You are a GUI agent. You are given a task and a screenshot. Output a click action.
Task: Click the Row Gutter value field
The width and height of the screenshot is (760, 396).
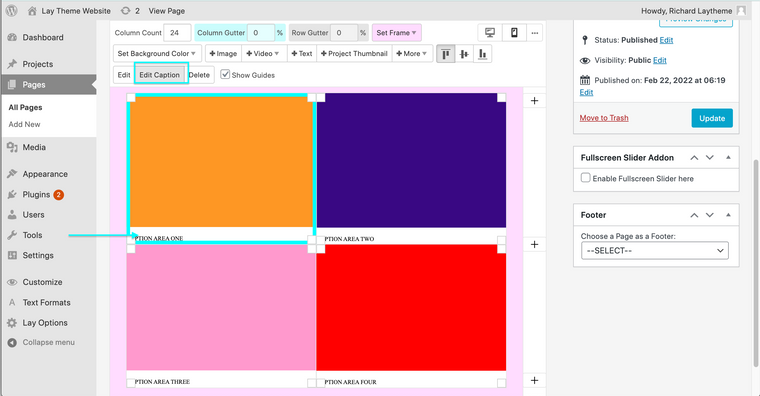[x=344, y=33]
